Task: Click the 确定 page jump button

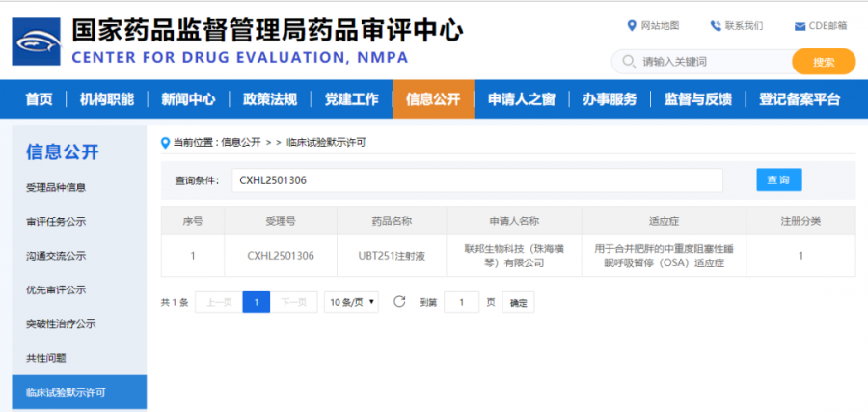Action: coord(519,303)
